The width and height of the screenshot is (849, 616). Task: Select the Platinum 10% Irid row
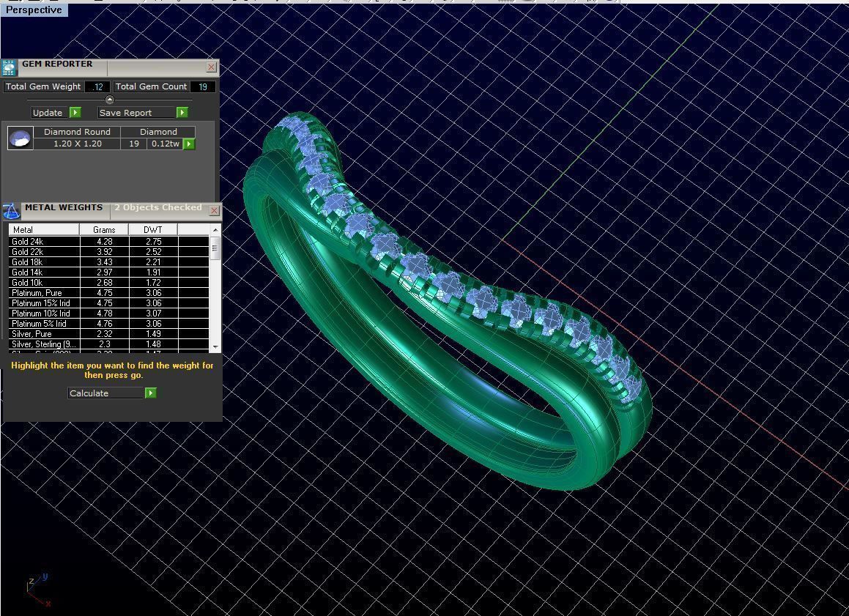pos(108,313)
